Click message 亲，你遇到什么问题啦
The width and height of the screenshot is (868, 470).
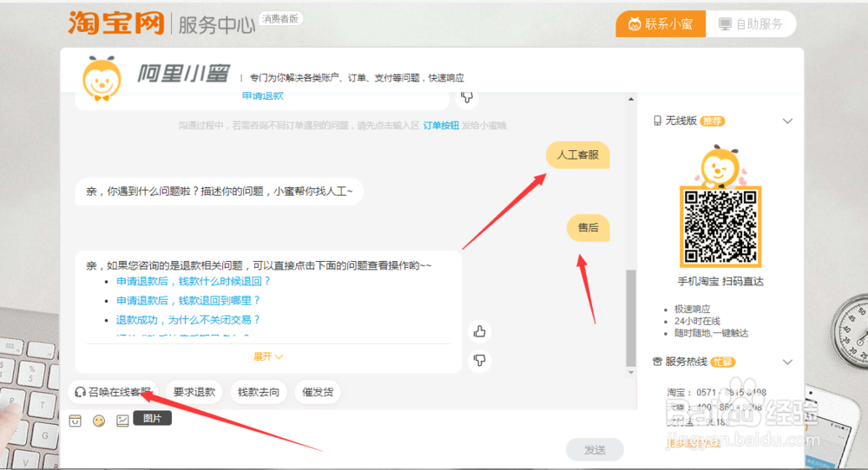220,192
